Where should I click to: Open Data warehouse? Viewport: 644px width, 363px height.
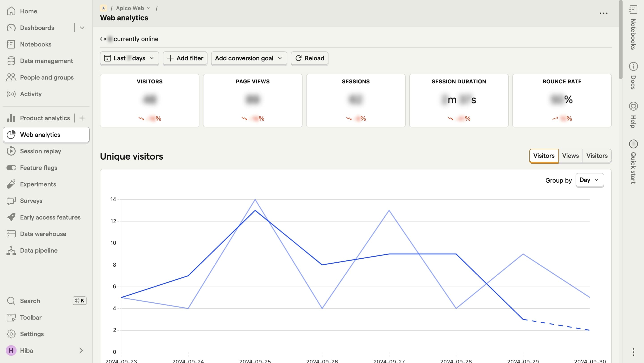point(46,234)
